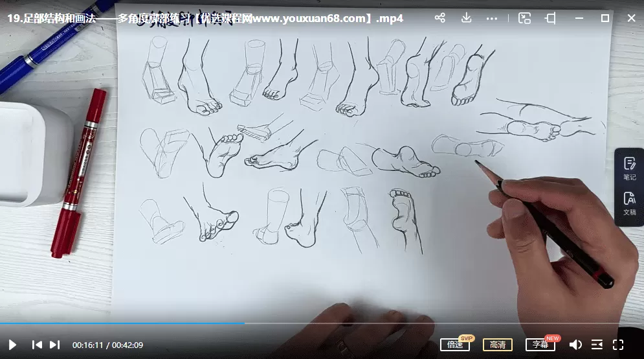
Task: Toggle the 字幕 subtitles option
Action: 540,345
